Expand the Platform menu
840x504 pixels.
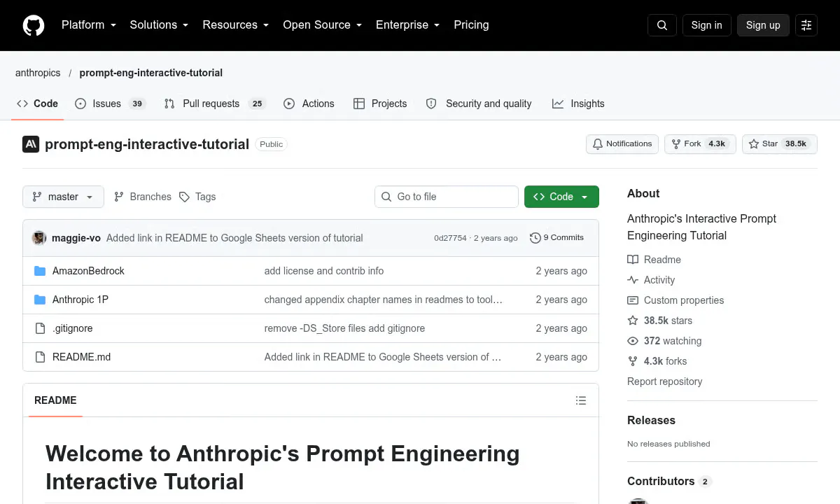coord(88,25)
